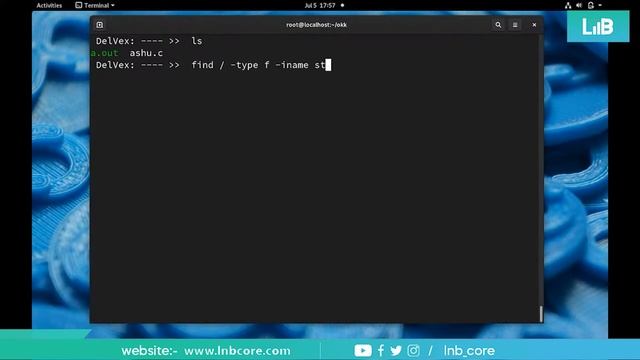Open the clock showing Jul 5 17:57
This screenshot has height=360, width=640.
pos(320,5)
